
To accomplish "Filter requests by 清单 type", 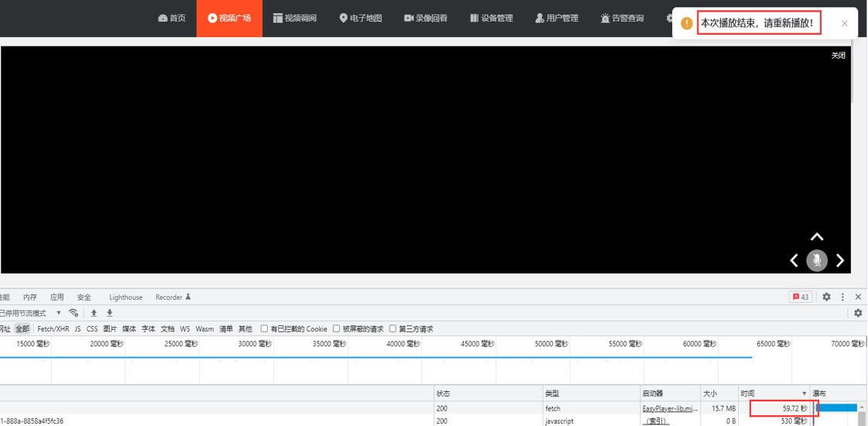I will click(x=226, y=328).
